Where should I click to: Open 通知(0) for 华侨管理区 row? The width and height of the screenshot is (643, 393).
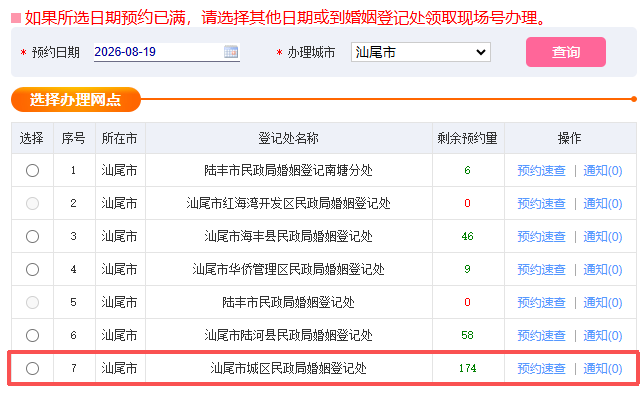pos(602,270)
